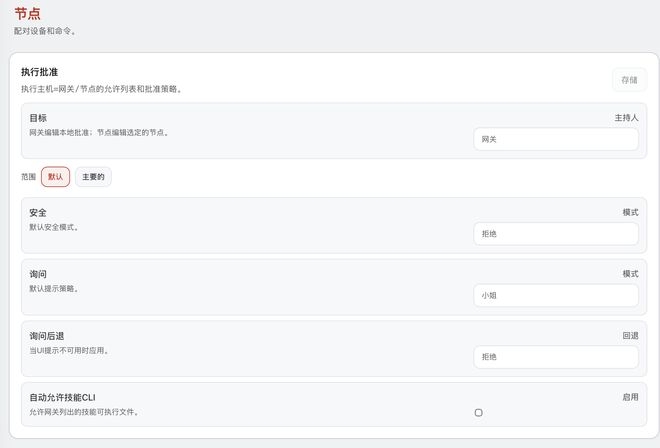Click the 网关编辑本地批准 description text

pos(99,133)
